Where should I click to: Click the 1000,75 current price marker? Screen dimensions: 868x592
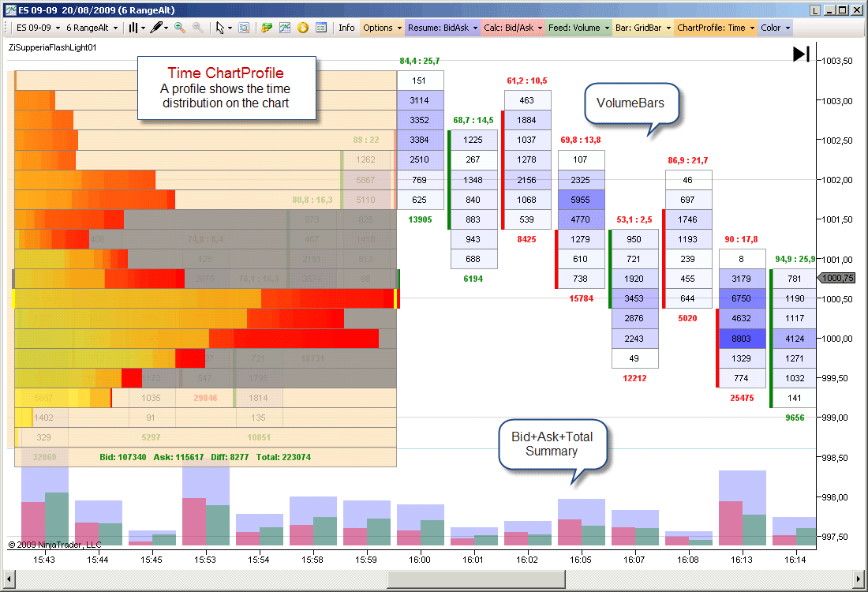(x=836, y=278)
